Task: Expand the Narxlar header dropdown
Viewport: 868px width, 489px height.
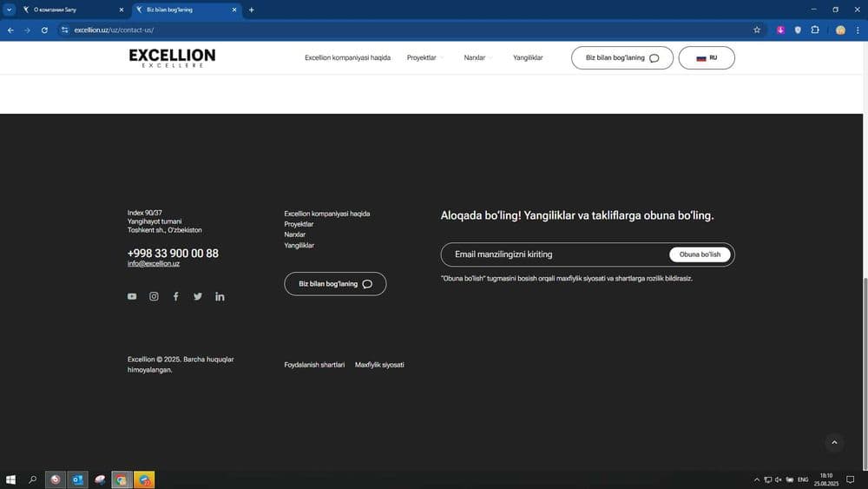Action: [477, 57]
